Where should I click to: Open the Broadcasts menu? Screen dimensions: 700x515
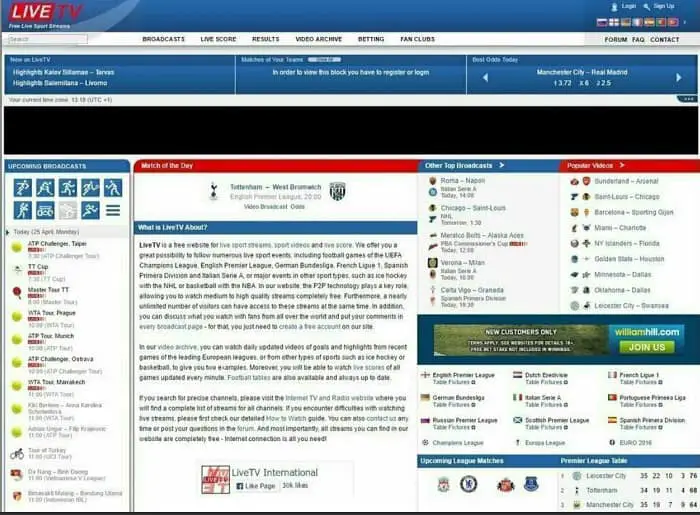pyautogui.click(x=163, y=39)
